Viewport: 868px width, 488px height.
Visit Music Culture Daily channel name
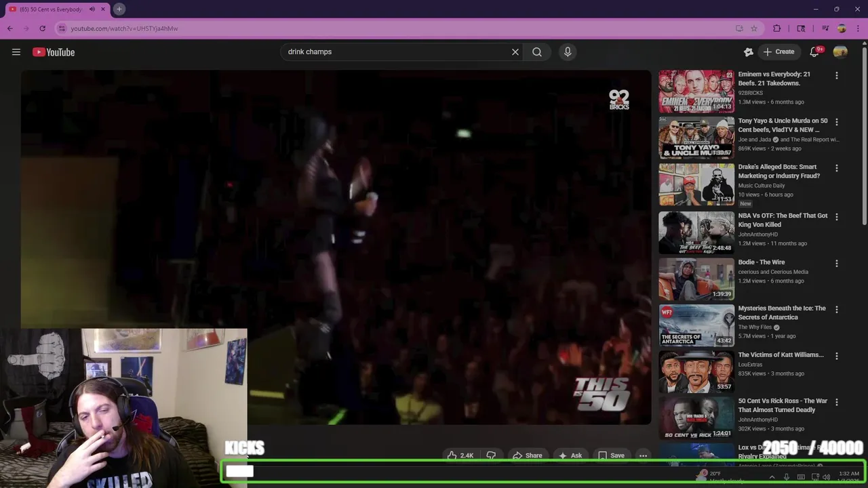click(762, 186)
